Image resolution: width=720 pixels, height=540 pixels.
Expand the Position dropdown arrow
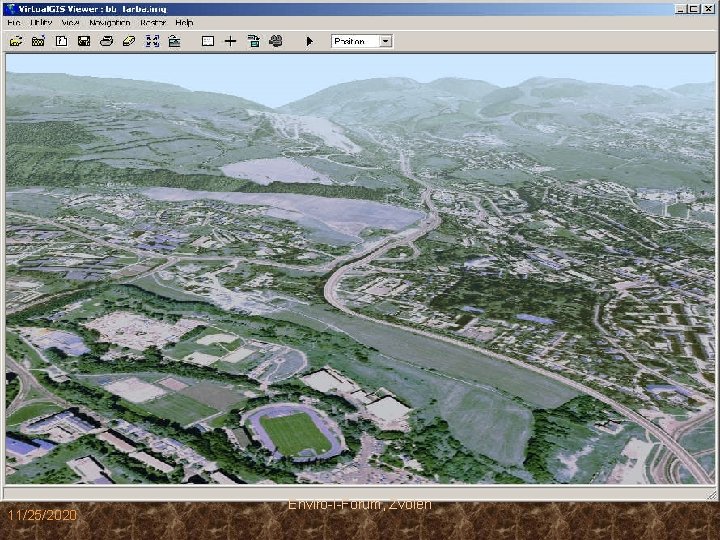point(385,42)
